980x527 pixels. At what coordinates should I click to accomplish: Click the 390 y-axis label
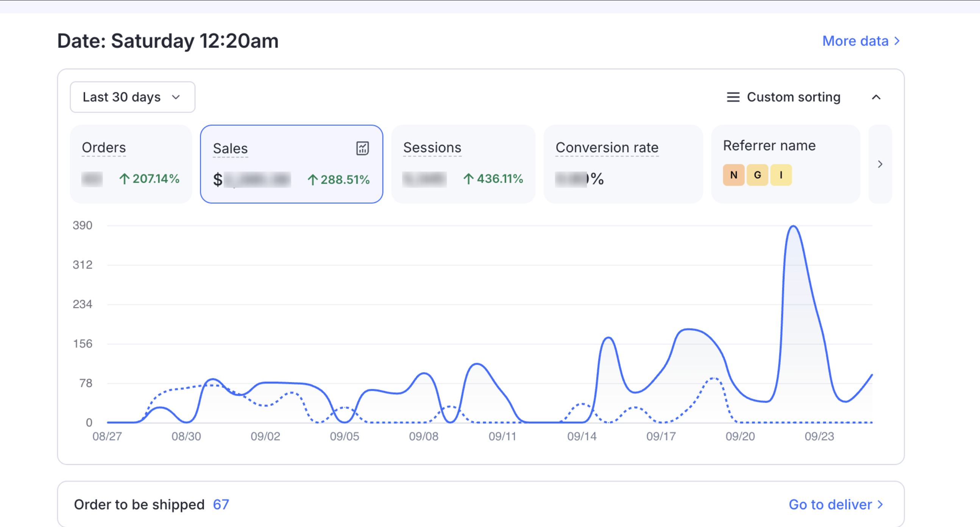pos(82,226)
